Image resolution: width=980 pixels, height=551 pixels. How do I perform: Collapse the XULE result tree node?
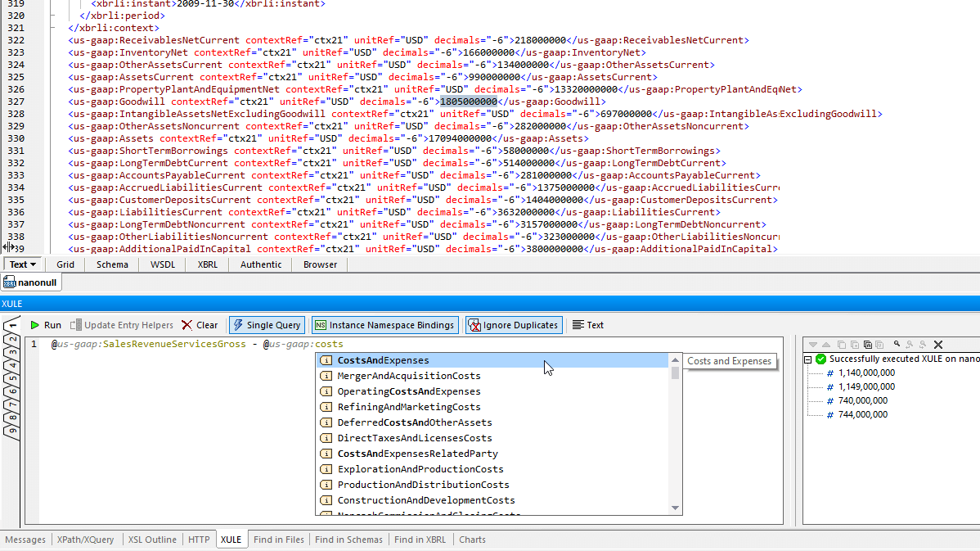click(809, 359)
